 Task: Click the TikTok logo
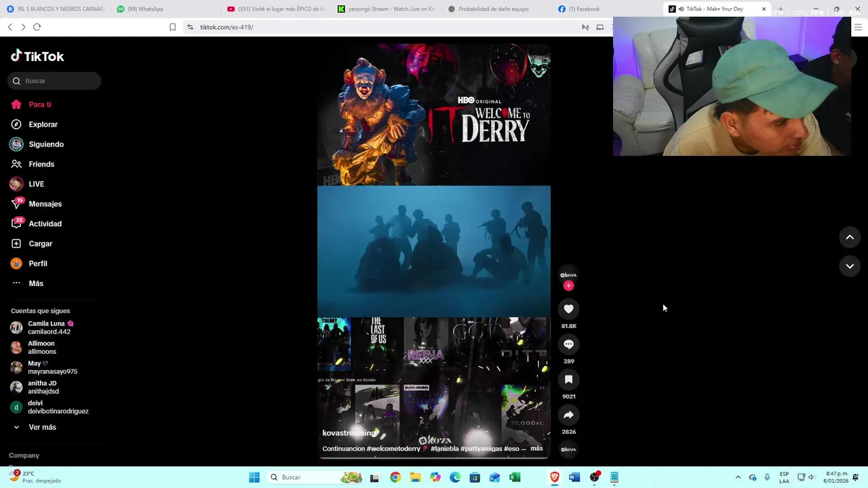tap(37, 56)
